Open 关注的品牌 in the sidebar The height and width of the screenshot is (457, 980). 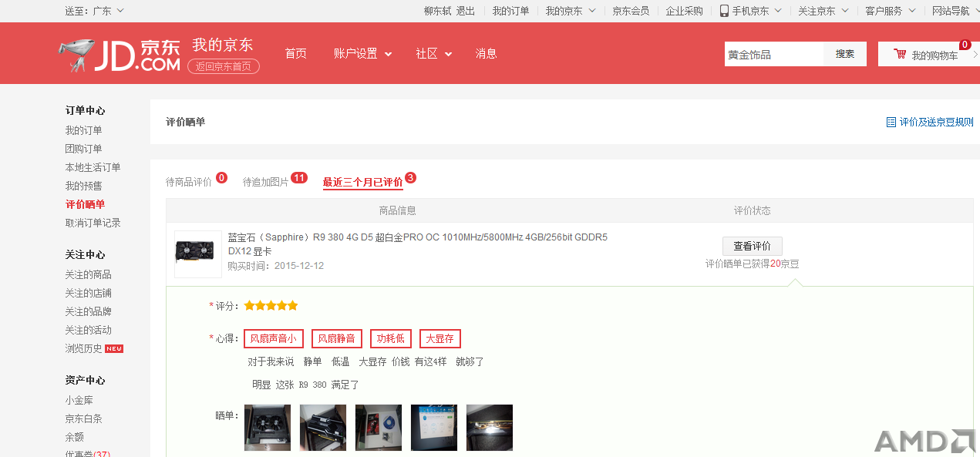pyautogui.click(x=88, y=311)
